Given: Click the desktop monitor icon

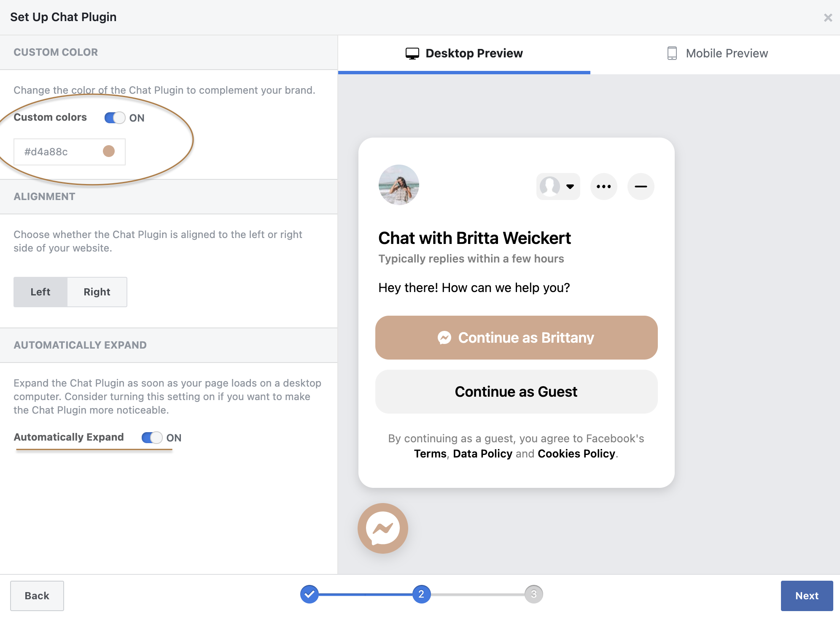Looking at the screenshot, I should [412, 54].
